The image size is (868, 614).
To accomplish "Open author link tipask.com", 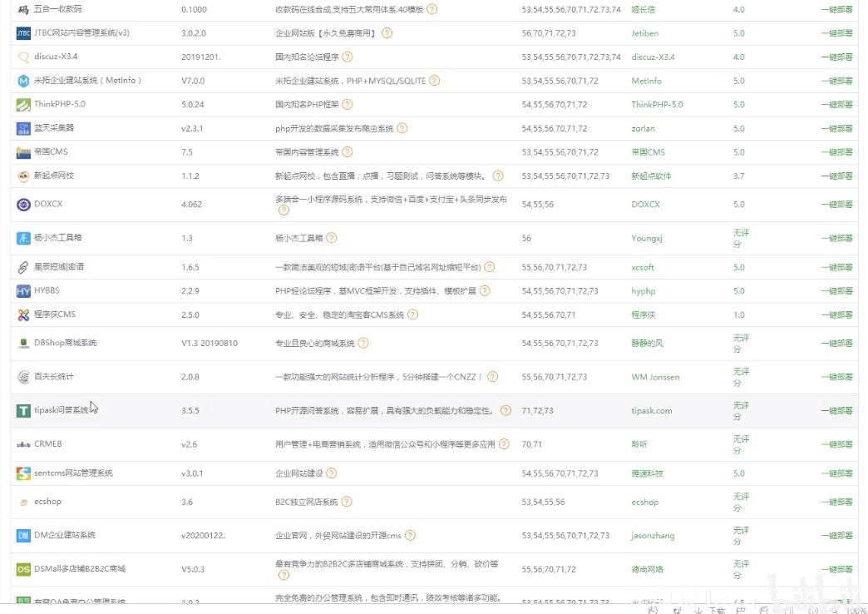I will [x=652, y=411].
